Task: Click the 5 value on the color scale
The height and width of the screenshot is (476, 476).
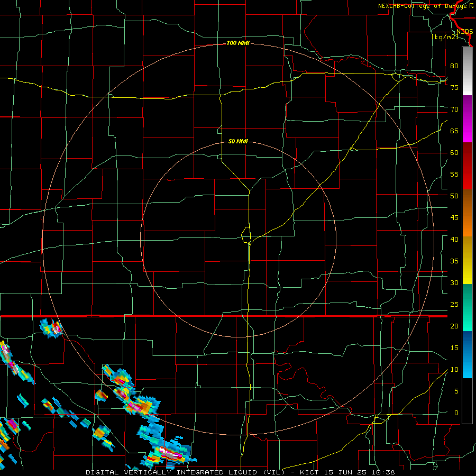Action: coord(456,391)
